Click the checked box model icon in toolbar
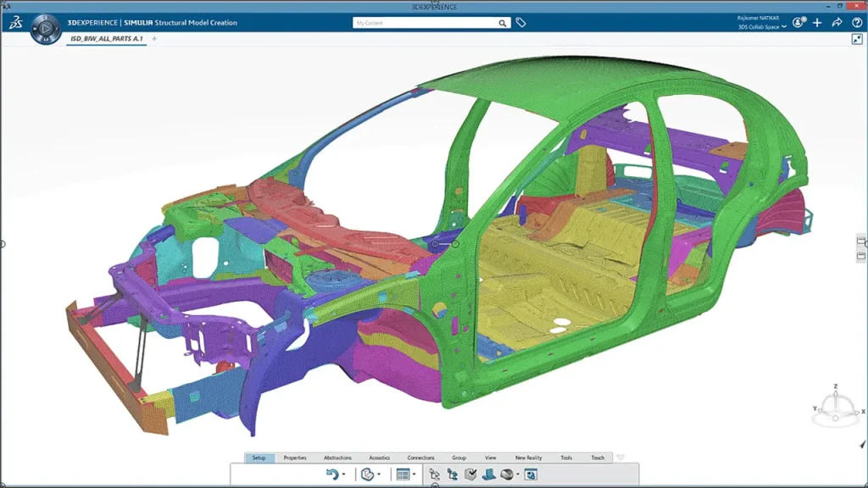868x488 pixels. click(470, 474)
